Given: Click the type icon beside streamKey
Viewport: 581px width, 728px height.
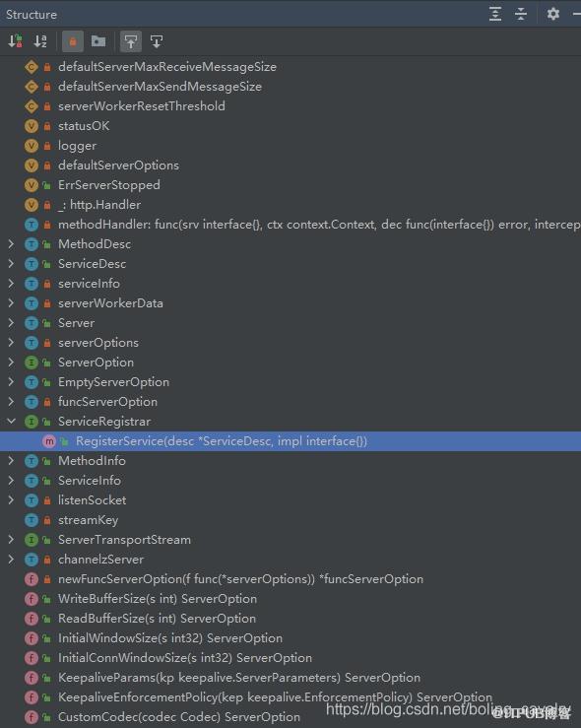Looking at the screenshot, I should coord(32,520).
